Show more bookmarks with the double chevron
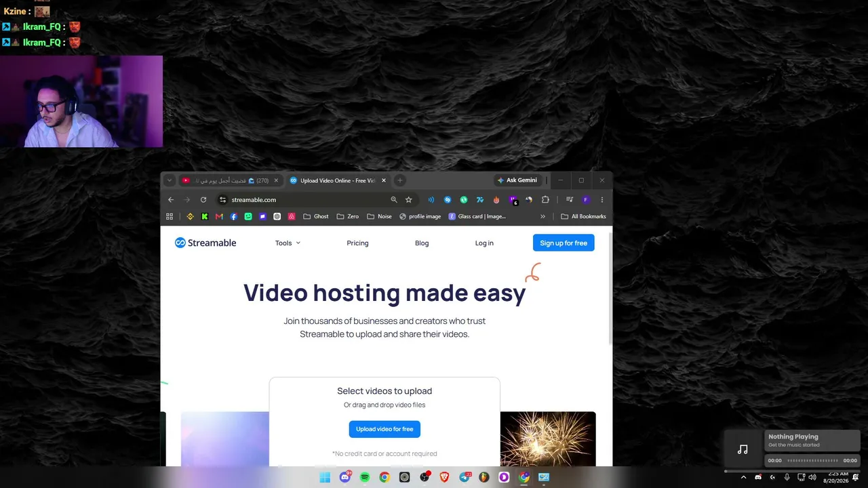The image size is (868, 488). (x=542, y=216)
